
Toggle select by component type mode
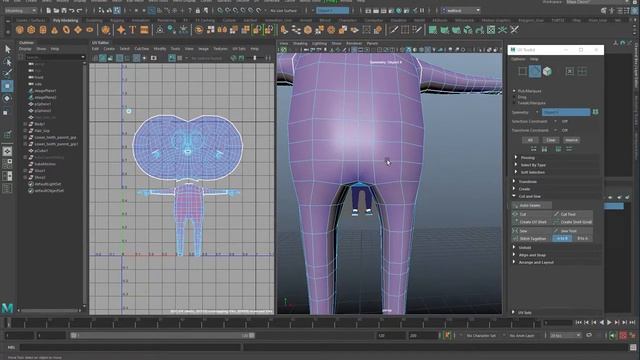click(117, 11)
